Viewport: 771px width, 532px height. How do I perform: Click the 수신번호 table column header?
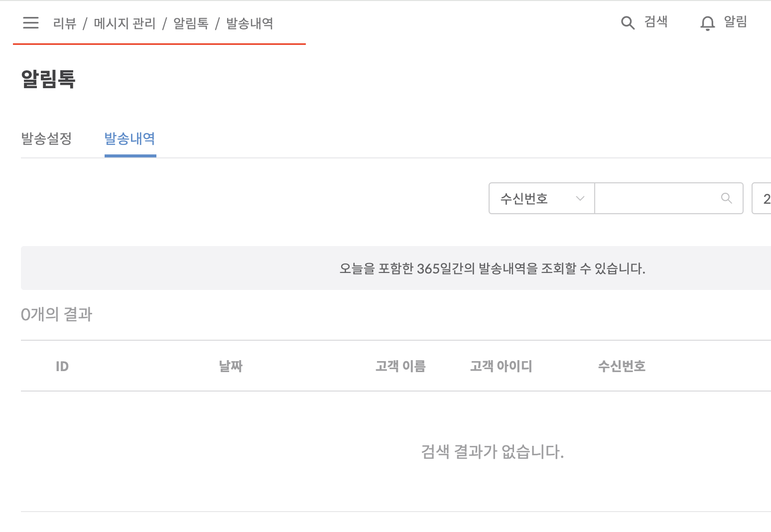(622, 367)
